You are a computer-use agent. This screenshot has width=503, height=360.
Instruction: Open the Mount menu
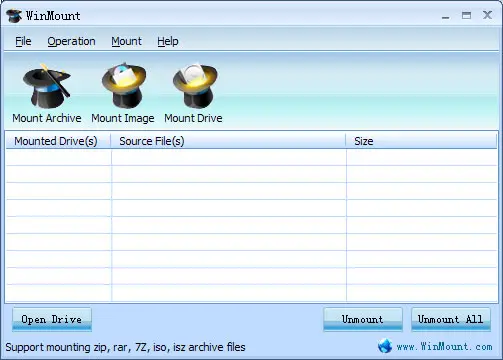126,41
